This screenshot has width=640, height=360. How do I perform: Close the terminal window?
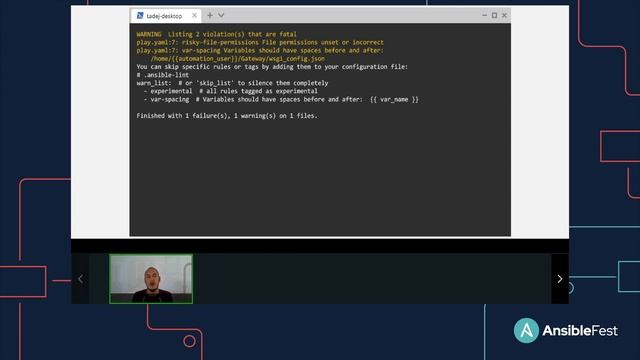pyautogui.click(x=504, y=16)
